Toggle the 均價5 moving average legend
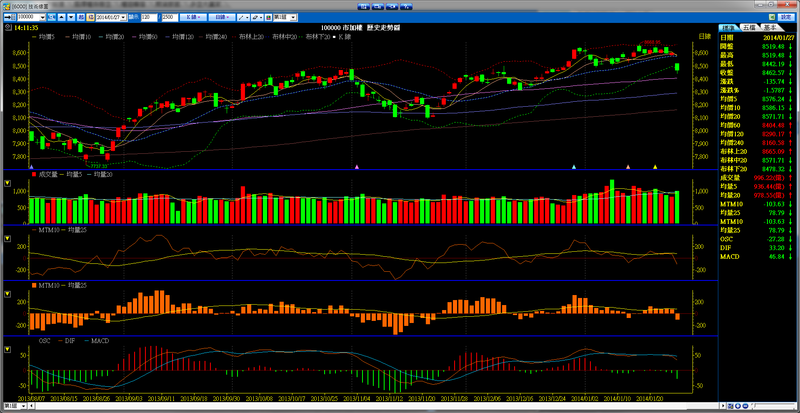 (x=46, y=37)
